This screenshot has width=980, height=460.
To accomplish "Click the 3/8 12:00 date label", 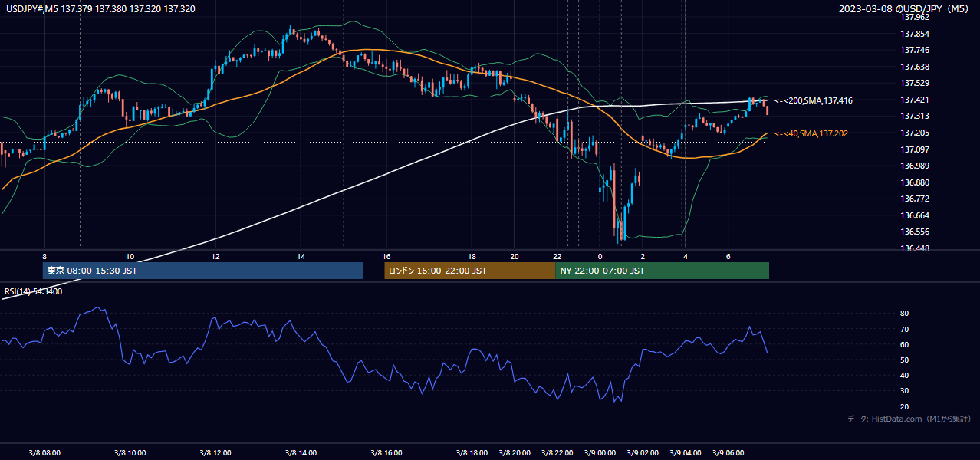I will click(215, 452).
